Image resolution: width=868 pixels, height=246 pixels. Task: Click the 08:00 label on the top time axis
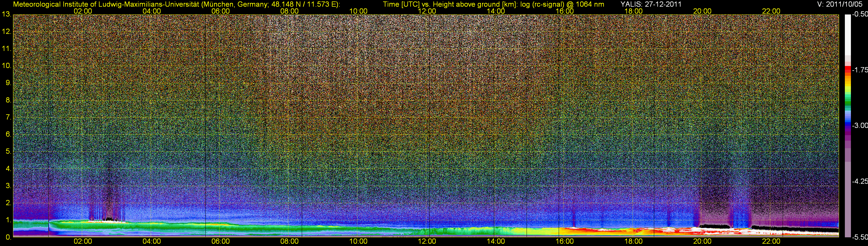coord(289,11)
